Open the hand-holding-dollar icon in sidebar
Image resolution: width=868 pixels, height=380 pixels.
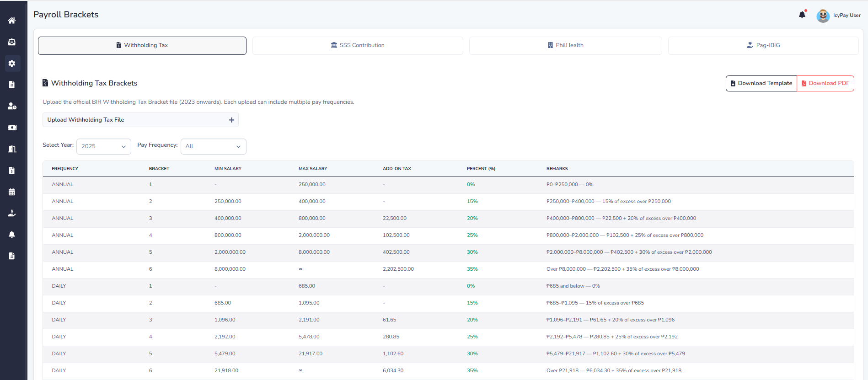12,213
